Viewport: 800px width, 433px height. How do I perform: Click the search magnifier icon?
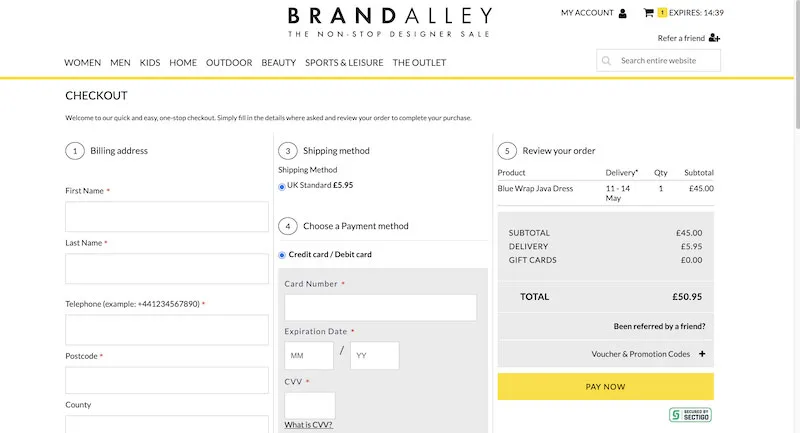[606, 61]
